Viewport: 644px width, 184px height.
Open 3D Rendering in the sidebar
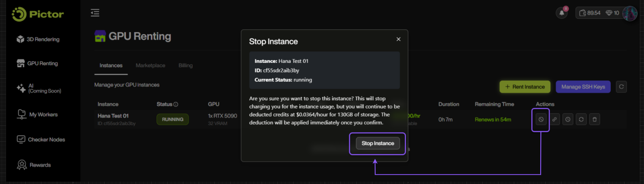[x=38, y=39]
